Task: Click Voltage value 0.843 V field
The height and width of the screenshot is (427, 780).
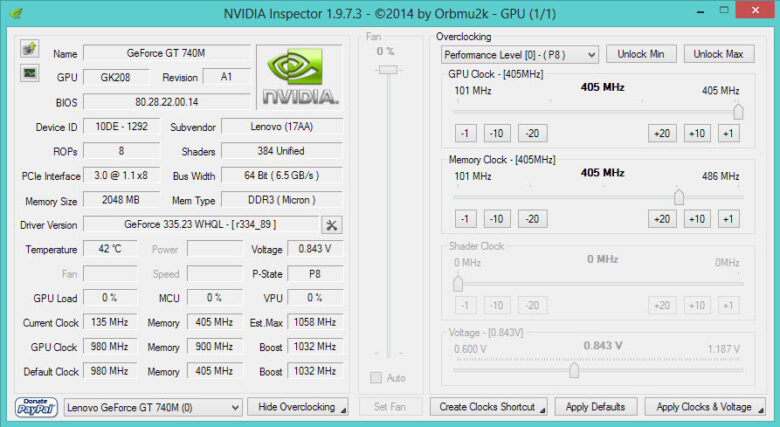Action: [x=315, y=248]
